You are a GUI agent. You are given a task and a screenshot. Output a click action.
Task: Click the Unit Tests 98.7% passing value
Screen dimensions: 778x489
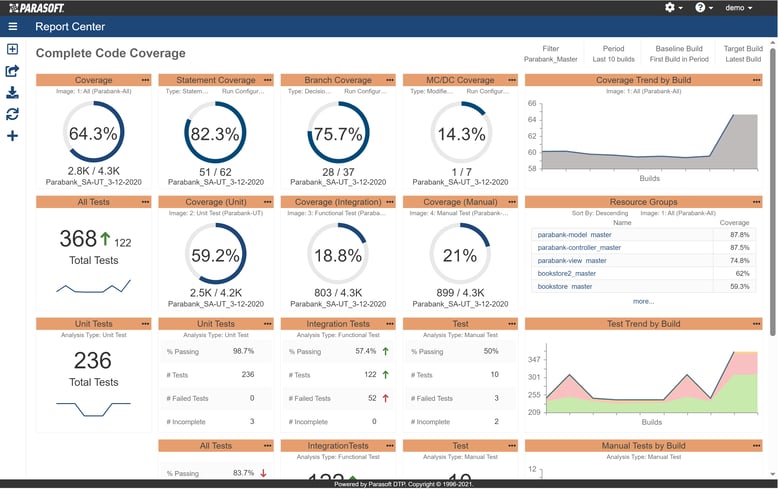click(243, 351)
